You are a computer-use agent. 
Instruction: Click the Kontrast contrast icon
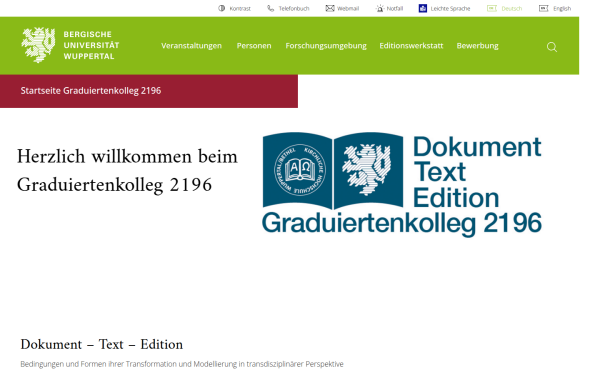222,8
